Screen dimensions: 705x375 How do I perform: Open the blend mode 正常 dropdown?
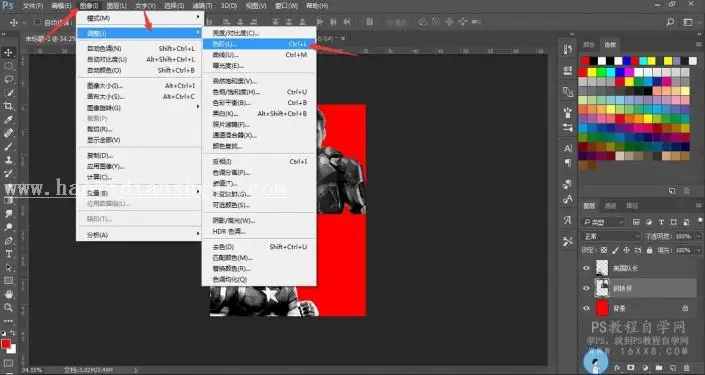coord(611,236)
